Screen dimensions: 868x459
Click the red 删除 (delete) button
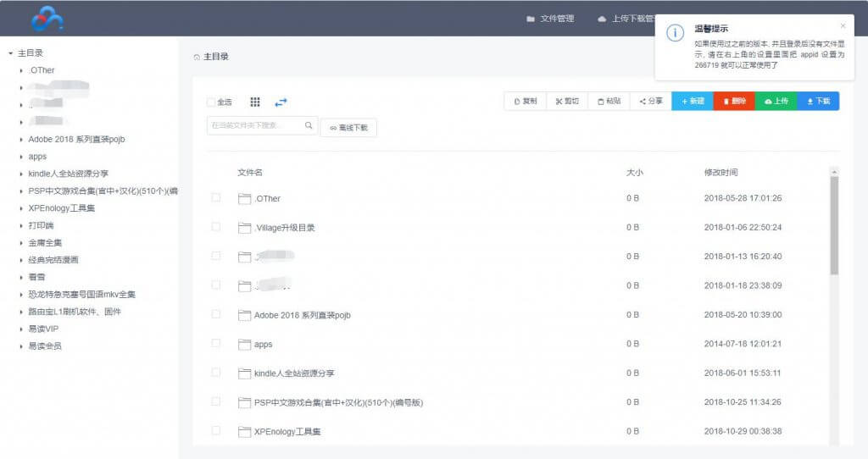click(x=734, y=101)
